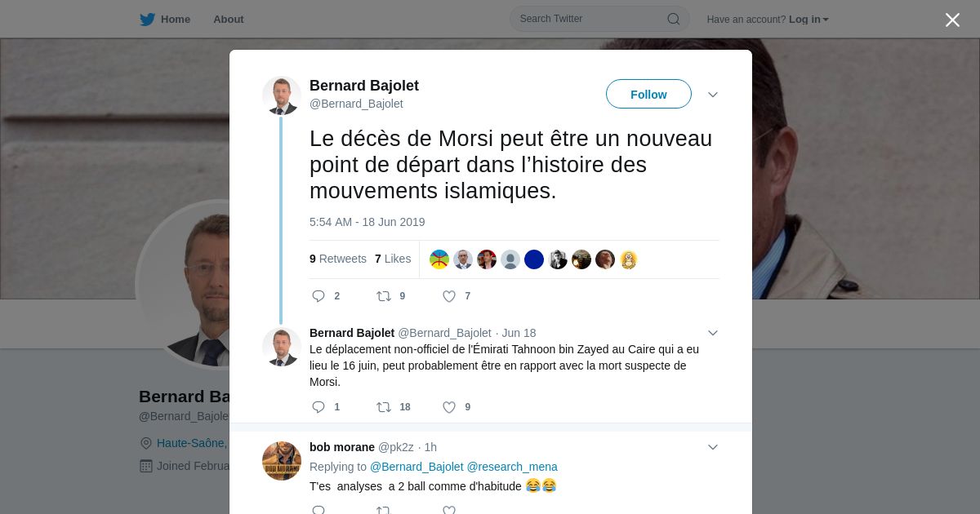This screenshot has width=980, height=514.
Task: Like the main tweet with 7 likes
Action: (x=449, y=296)
